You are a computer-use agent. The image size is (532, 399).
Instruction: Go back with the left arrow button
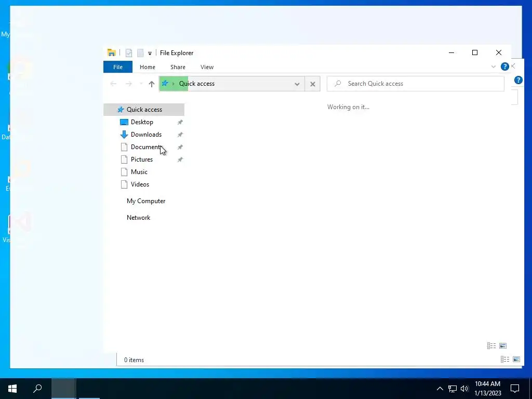click(x=113, y=84)
